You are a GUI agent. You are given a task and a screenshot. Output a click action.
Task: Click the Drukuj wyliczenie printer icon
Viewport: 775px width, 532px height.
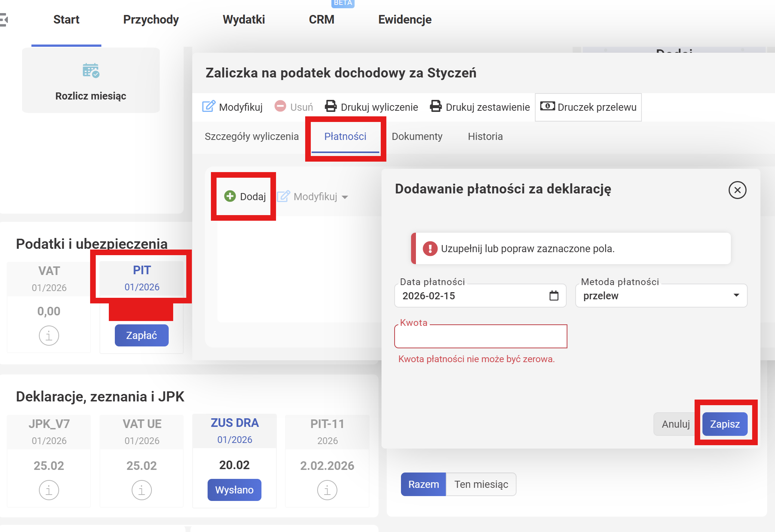point(331,106)
